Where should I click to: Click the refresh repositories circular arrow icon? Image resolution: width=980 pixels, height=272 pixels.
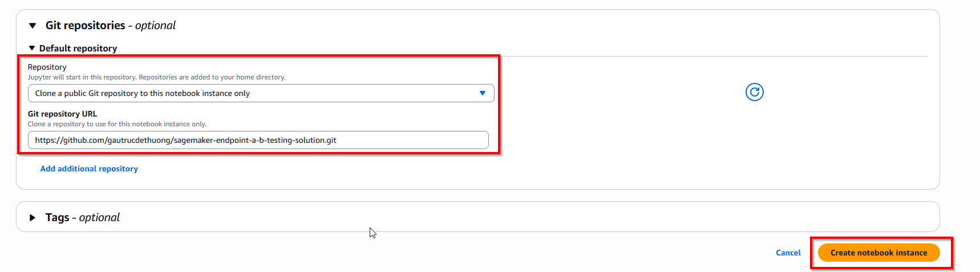coord(754,92)
